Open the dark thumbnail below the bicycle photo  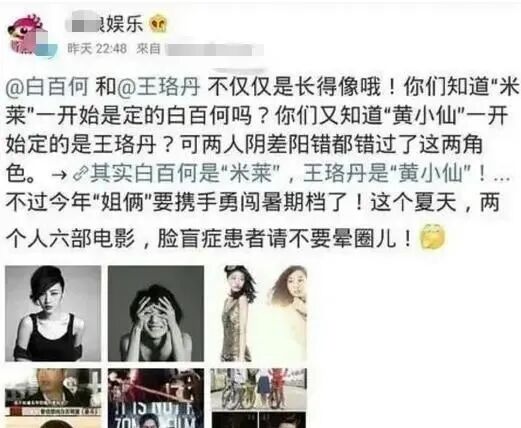pyautogui.click(x=259, y=420)
